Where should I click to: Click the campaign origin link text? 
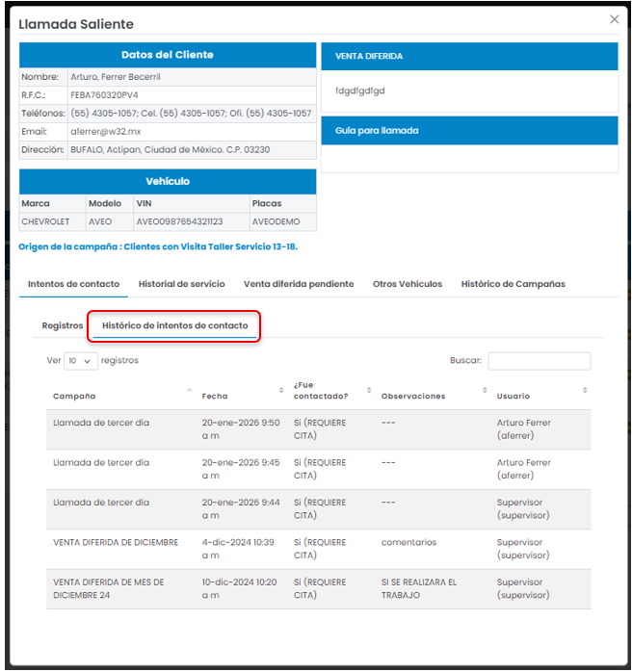coord(158,246)
